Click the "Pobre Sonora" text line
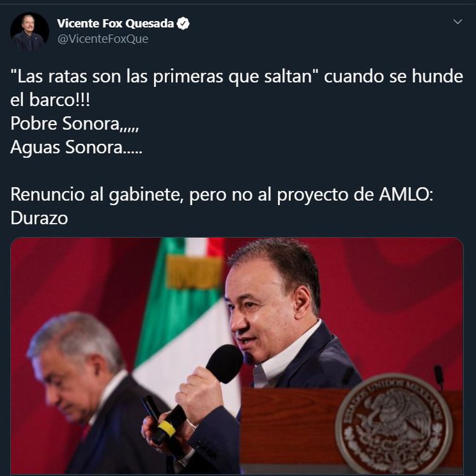This screenshot has width=476, height=476. 74,123
